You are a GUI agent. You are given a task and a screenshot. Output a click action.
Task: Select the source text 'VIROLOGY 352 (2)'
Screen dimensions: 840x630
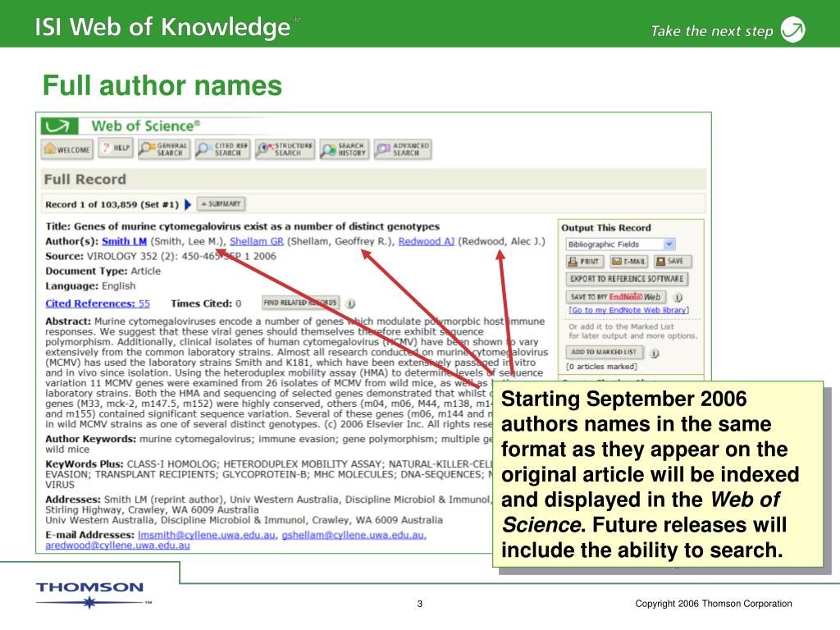point(133,256)
